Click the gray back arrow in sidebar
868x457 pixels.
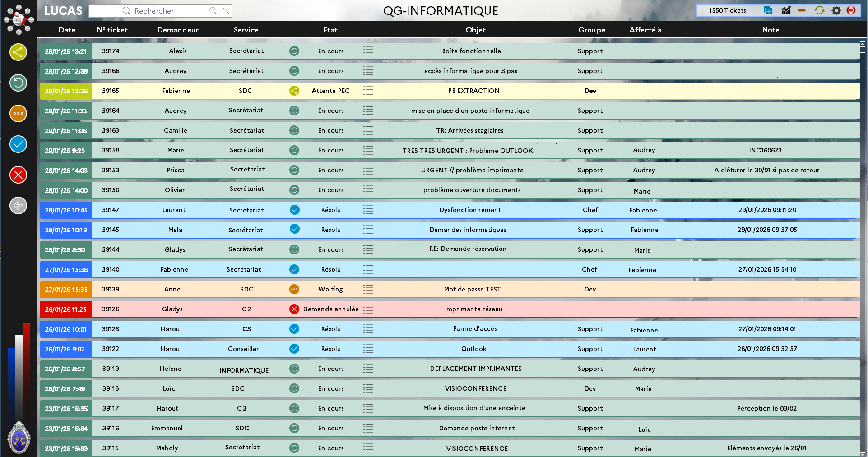(18, 206)
